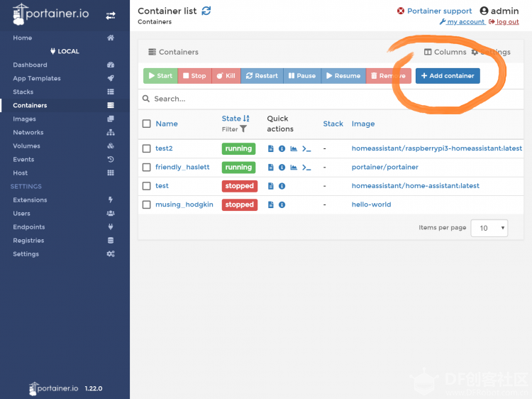532x399 pixels.
Task: Click the admin user avatar icon
Action: (x=484, y=11)
